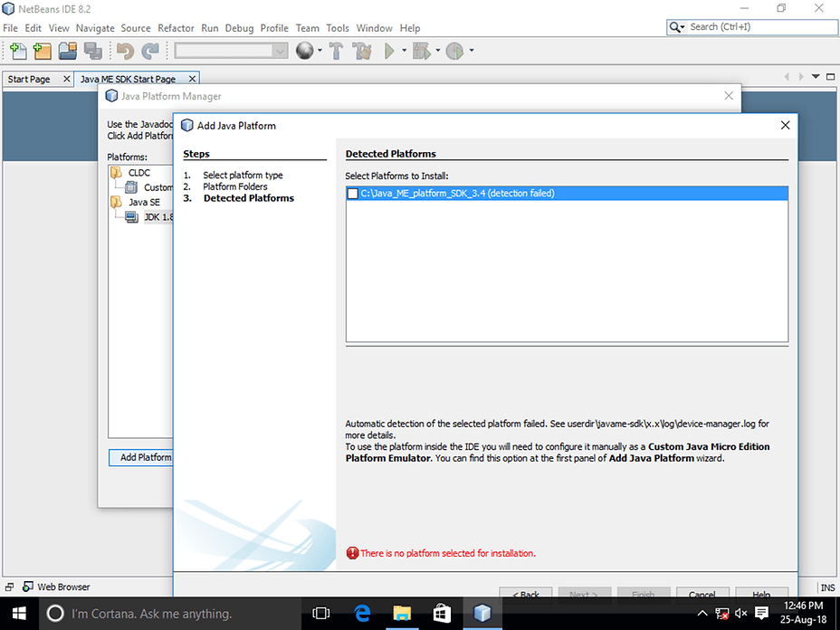840x630 pixels.
Task: Open the File menu
Action: (10, 28)
